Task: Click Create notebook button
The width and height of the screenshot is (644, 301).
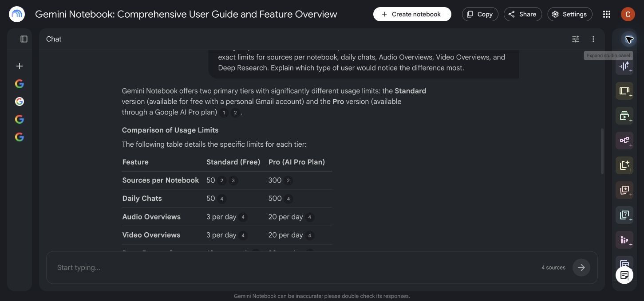Action: 412,14
